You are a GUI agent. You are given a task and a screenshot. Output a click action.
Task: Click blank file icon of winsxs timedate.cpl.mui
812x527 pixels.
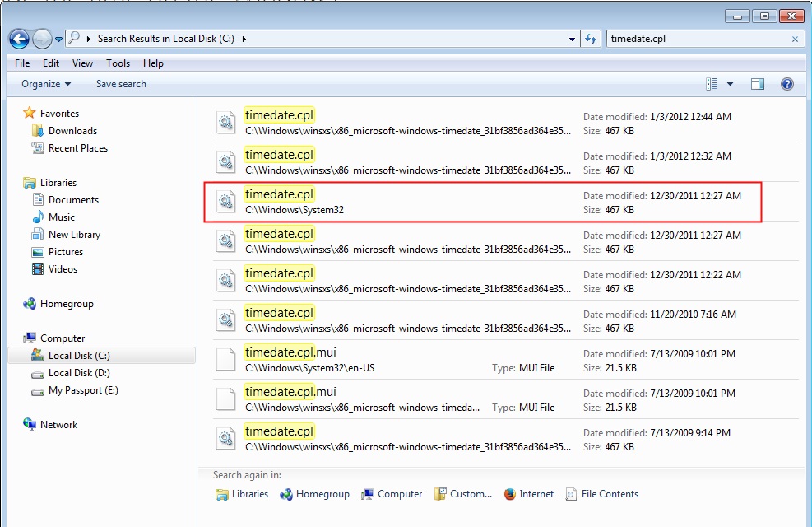(225, 399)
